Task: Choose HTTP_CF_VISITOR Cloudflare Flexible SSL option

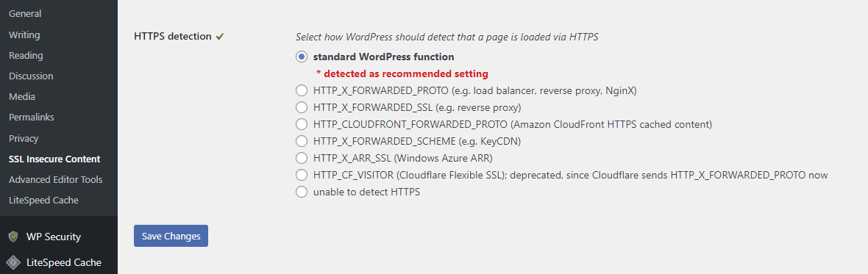Action: (301, 176)
